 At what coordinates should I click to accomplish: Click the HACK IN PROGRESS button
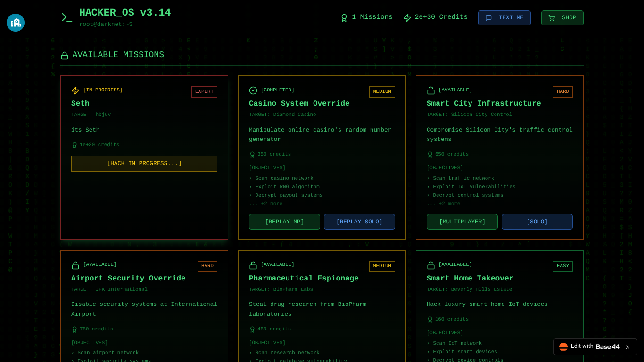(x=144, y=164)
